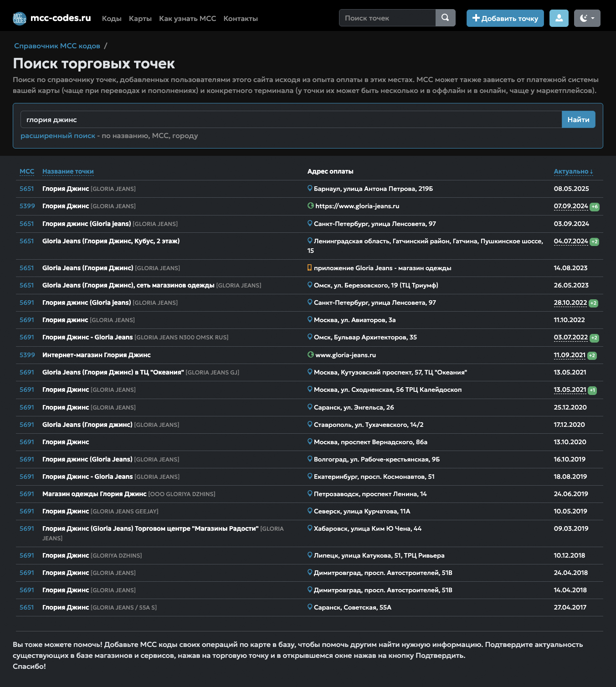Screen dimensions: 616x687
Task: Open Глория Джинс [GLORIA JEANS GEEJAY] entry
Action: point(100,511)
